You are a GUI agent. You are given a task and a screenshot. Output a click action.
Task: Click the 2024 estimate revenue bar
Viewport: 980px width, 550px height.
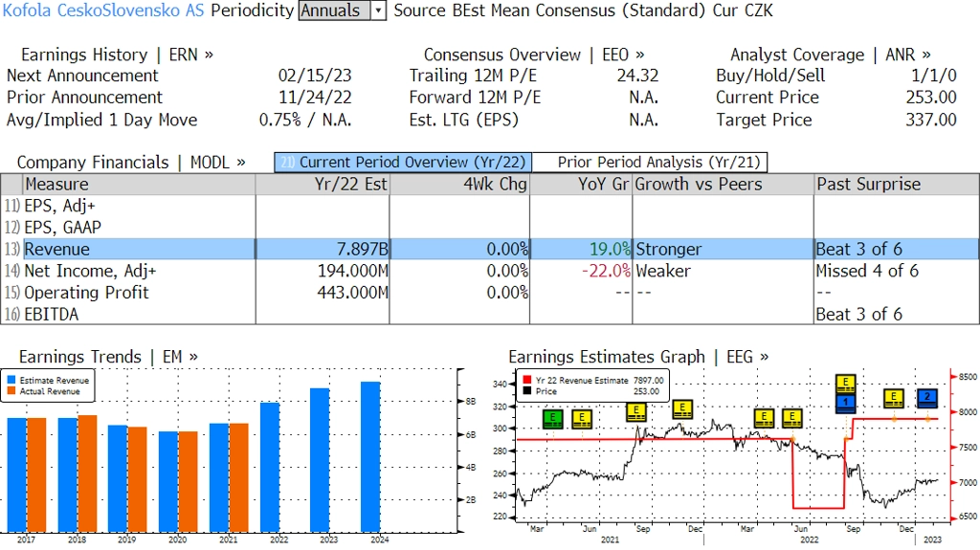pos(370,457)
